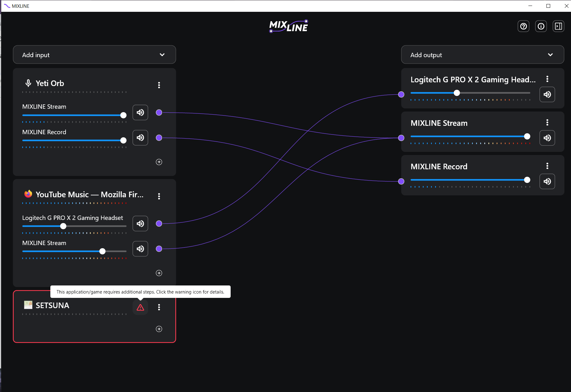The width and height of the screenshot is (571, 392).
Task: Click the SETSUNA red warning icon
Action: (x=140, y=308)
